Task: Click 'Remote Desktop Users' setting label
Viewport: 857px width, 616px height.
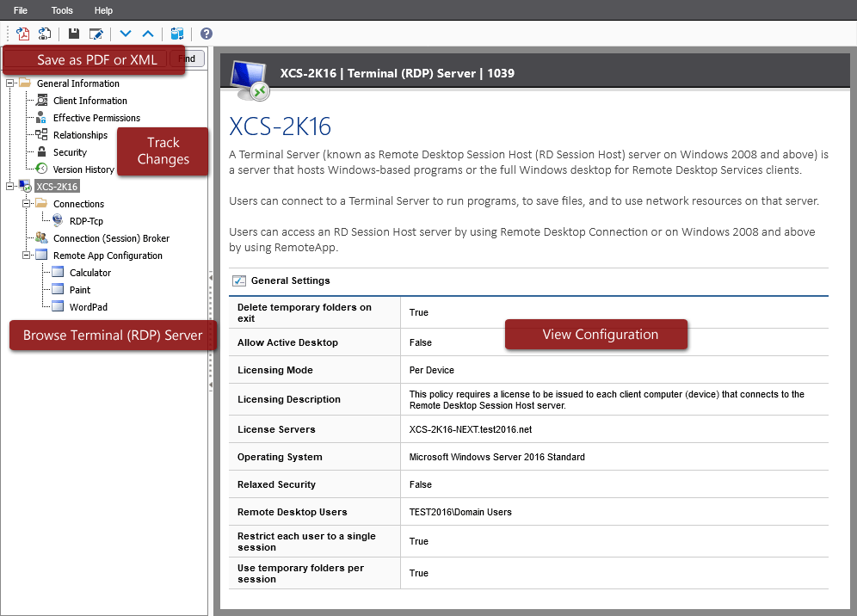Action: pyautogui.click(x=293, y=512)
